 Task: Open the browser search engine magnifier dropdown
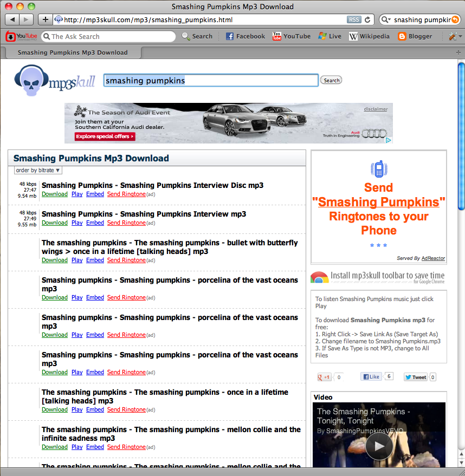[x=386, y=19]
